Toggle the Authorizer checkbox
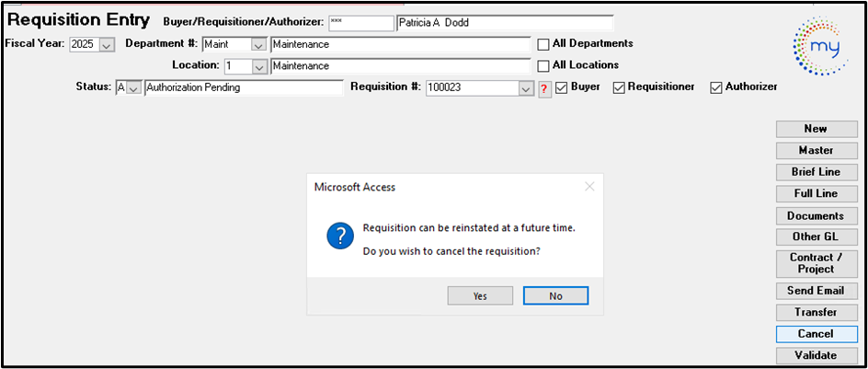 (716, 87)
